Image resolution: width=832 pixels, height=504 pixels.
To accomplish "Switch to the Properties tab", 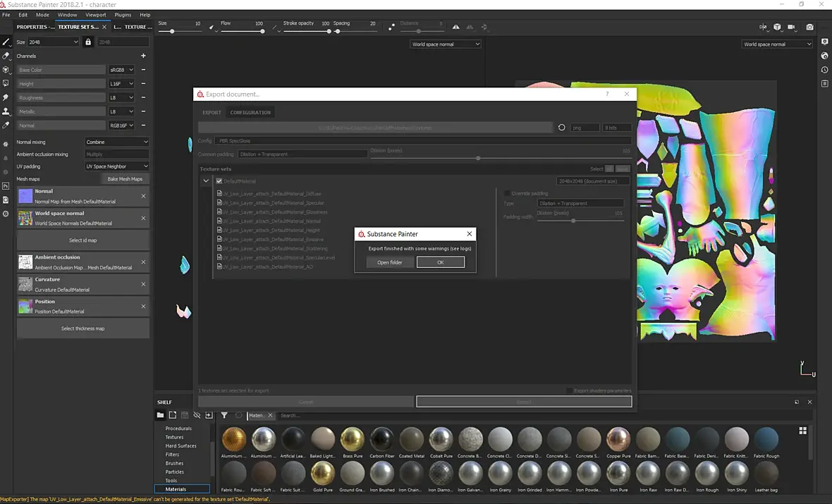I will point(35,27).
